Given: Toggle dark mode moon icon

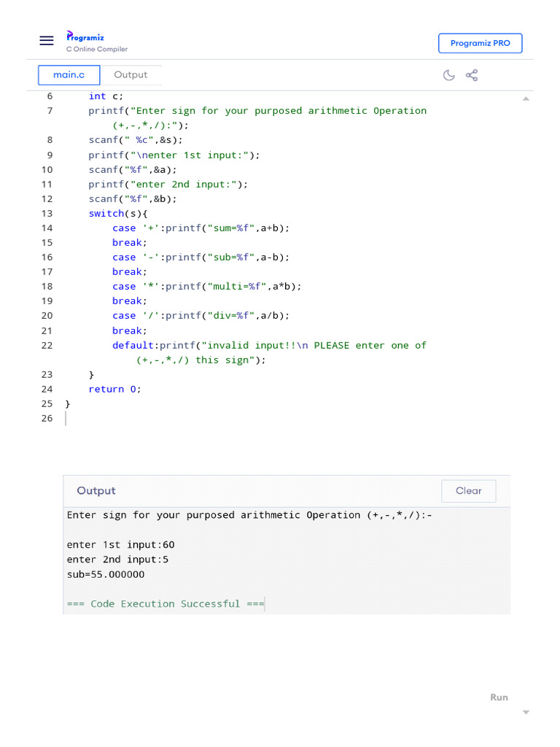Looking at the screenshot, I should coord(448,75).
